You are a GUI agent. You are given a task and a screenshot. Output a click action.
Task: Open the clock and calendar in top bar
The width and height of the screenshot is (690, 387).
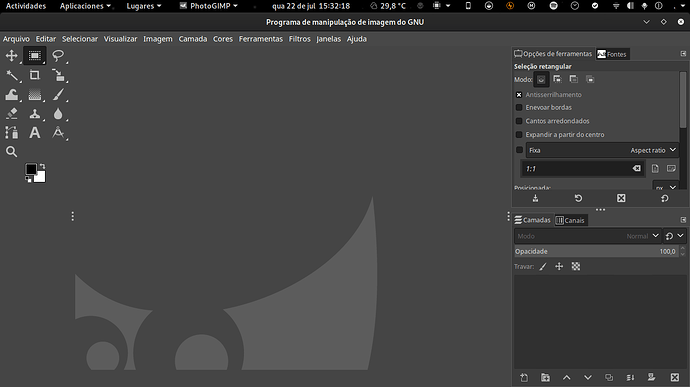click(311, 6)
